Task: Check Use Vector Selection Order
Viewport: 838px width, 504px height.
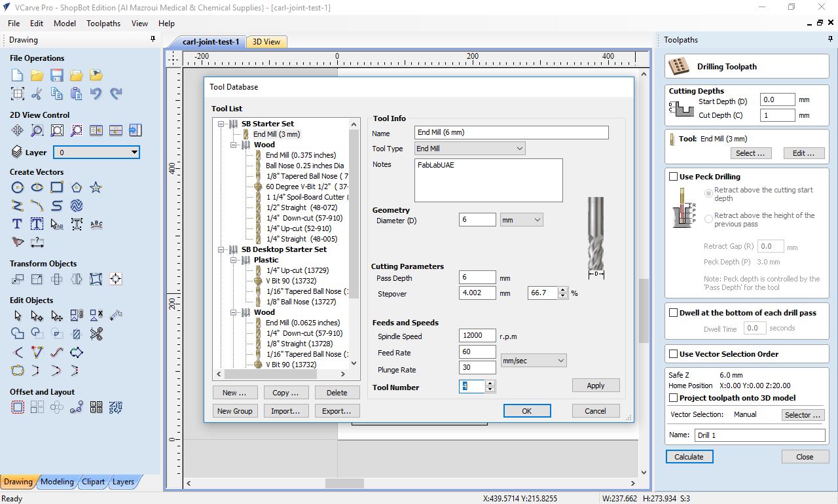Action: coord(673,354)
